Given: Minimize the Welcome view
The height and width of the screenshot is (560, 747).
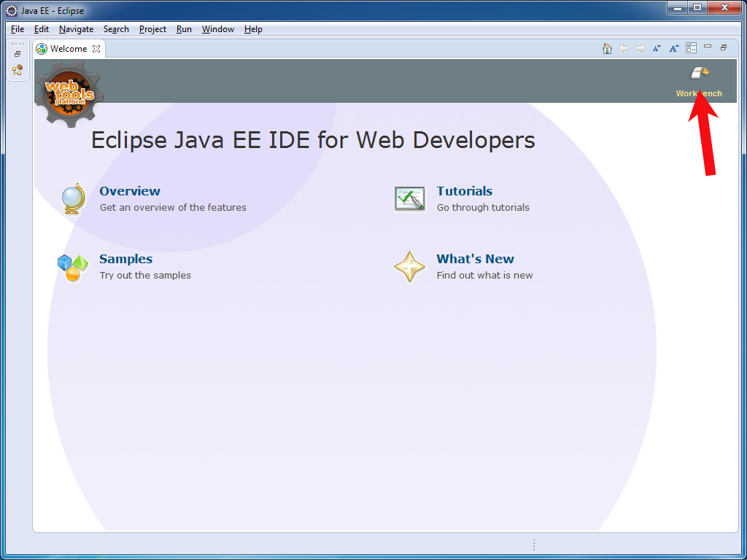Looking at the screenshot, I should (708, 47).
